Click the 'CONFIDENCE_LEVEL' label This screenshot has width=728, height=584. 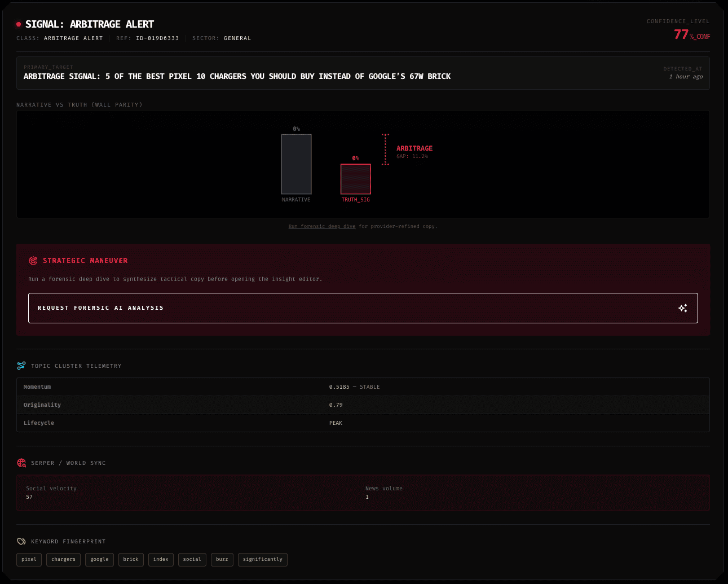(678, 21)
